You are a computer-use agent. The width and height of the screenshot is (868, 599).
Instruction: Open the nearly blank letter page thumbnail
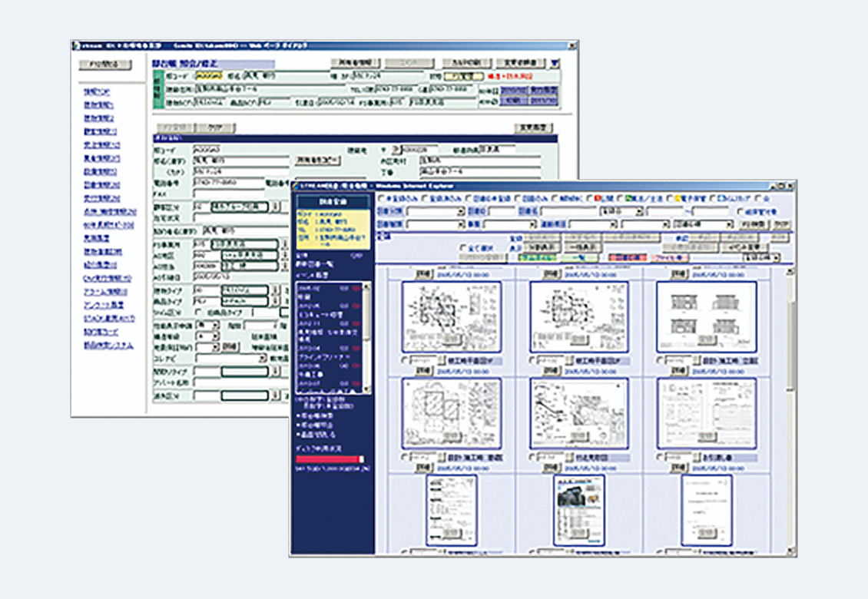[707, 511]
